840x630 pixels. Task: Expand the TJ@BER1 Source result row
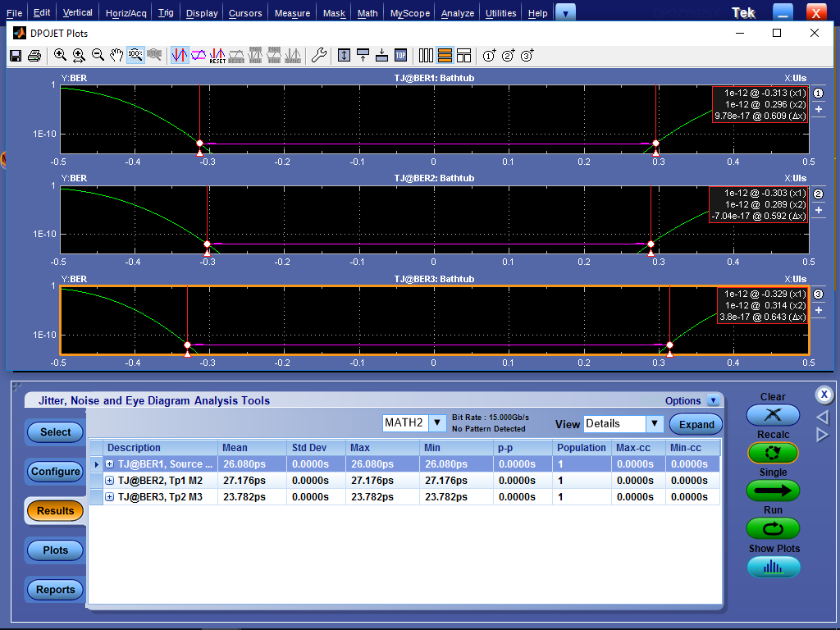click(x=109, y=464)
